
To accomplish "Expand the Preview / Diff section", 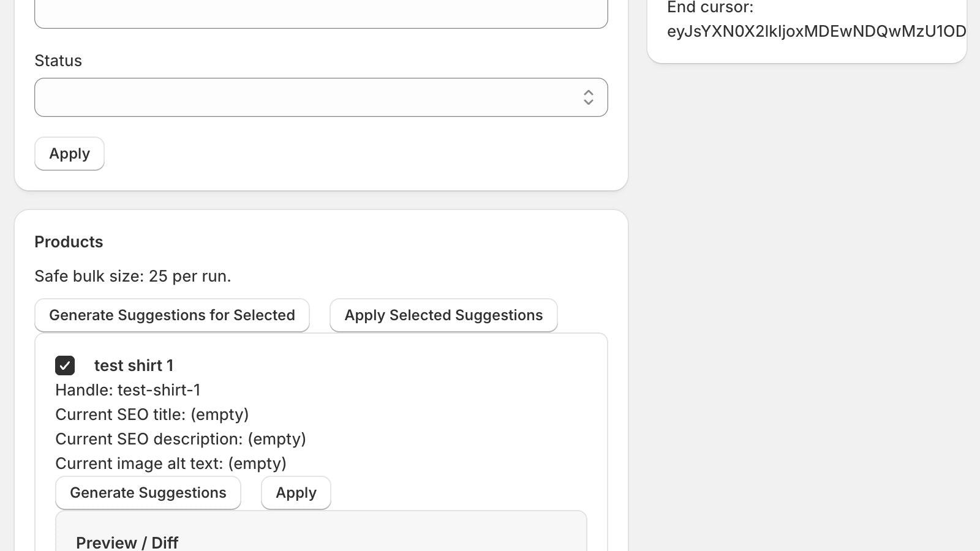I will [x=127, y=542].
